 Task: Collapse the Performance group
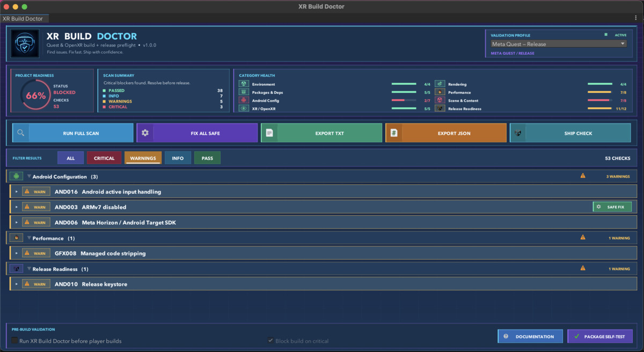[30, 238]
